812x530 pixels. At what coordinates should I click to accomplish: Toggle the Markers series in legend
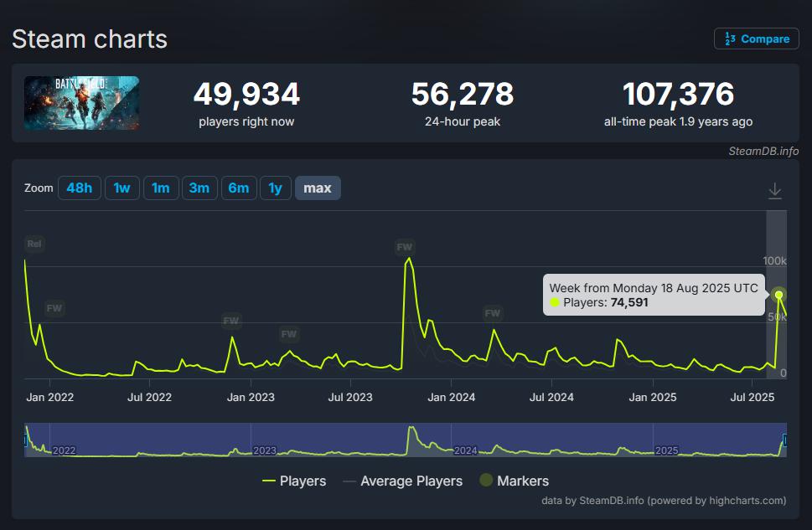pyautogui.click(x=514, y=481)
